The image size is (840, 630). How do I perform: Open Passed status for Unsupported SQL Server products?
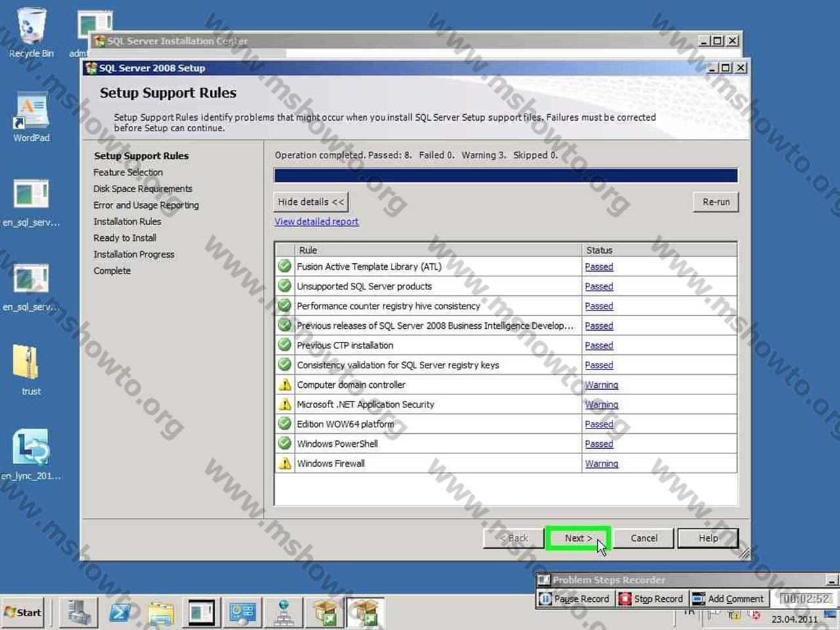pyautogui.click(x=599, y=287)
